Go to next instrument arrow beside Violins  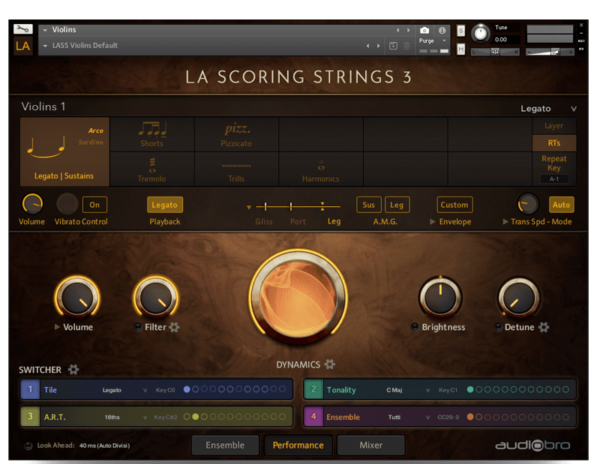409,30
